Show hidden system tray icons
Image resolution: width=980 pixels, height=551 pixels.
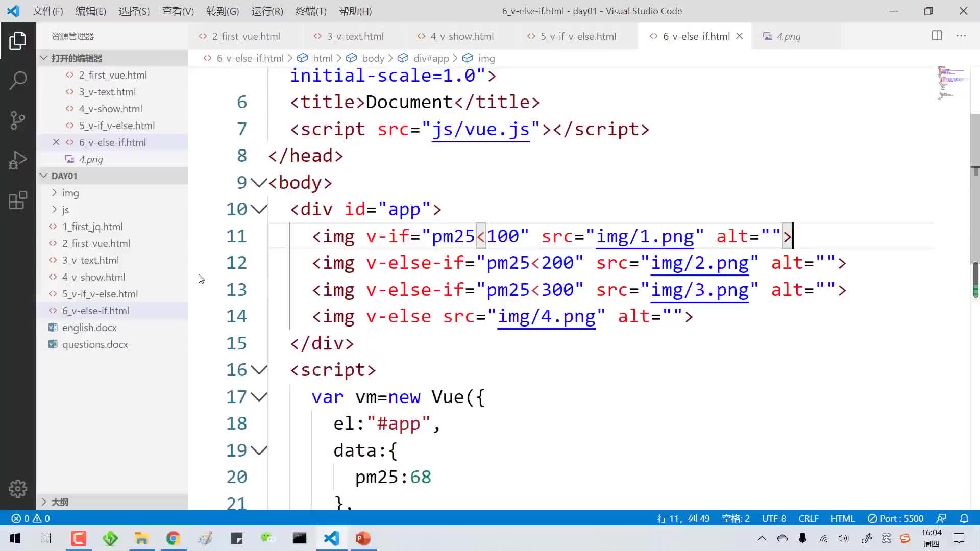pyautogui.click(x=762, y=538)
